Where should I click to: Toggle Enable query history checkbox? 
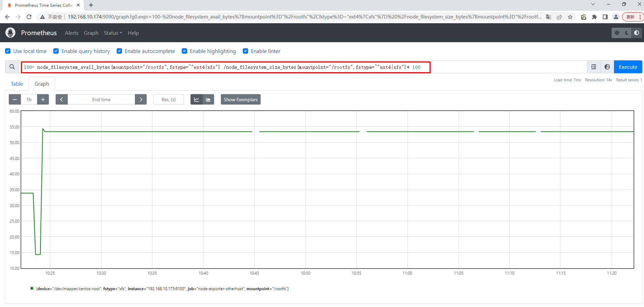[x=56, y=51]
